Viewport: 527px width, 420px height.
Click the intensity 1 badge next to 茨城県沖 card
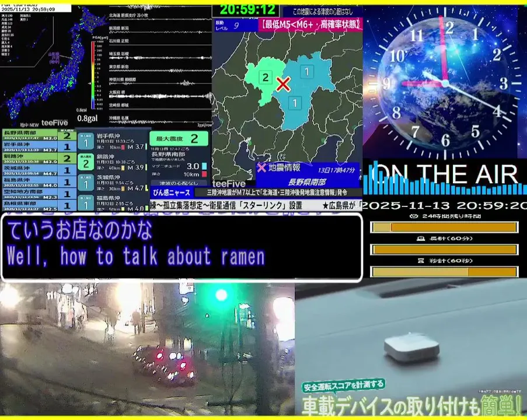tap(86, 183)
